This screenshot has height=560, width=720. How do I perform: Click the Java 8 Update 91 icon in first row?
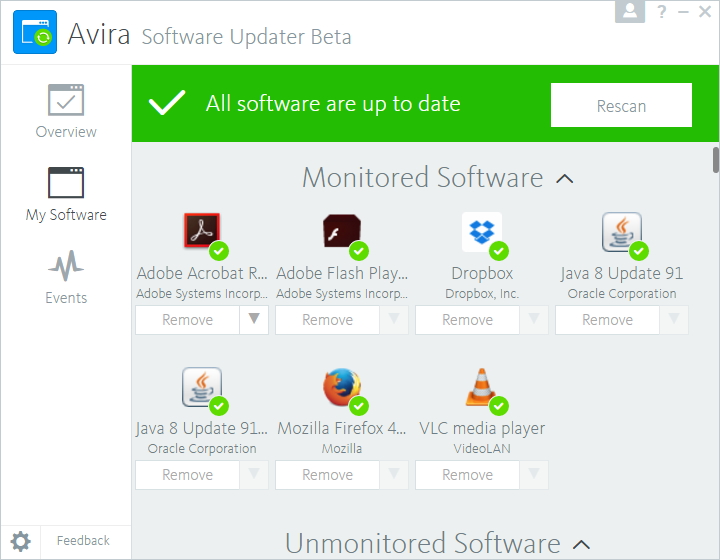click(622, 231)
